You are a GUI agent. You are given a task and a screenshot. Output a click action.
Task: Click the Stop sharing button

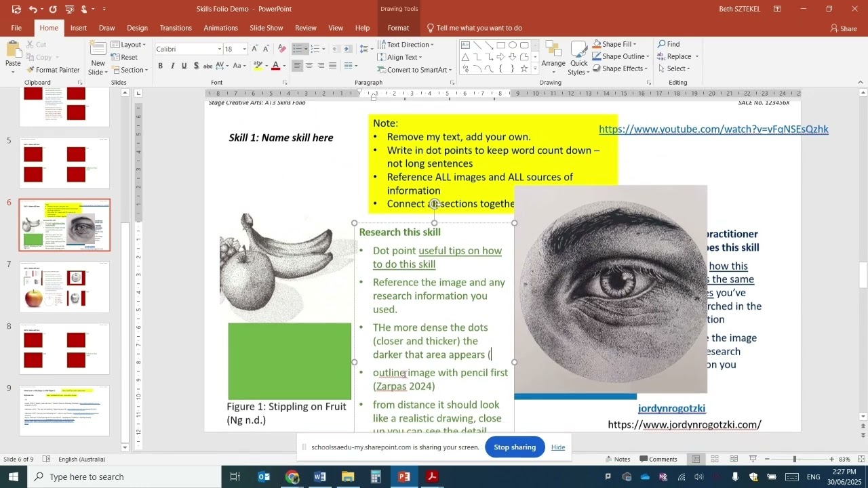pos(515,447)
